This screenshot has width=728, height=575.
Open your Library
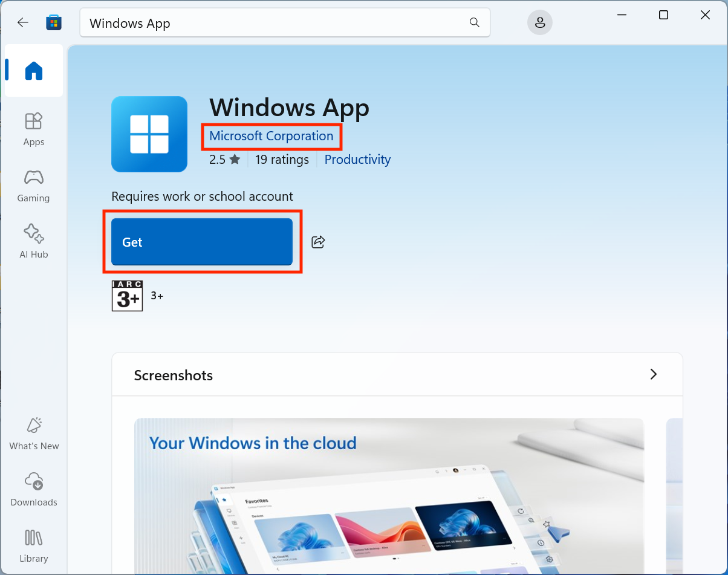pyautogui.click(x=33, y=546)
